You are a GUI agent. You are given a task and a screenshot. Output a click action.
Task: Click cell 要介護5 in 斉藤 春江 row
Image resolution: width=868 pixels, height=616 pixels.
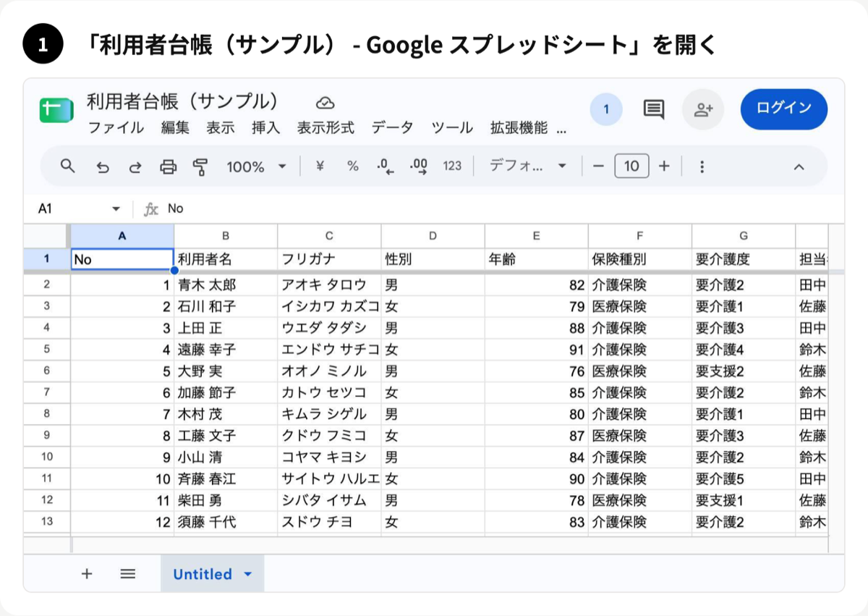pos(743,479)
